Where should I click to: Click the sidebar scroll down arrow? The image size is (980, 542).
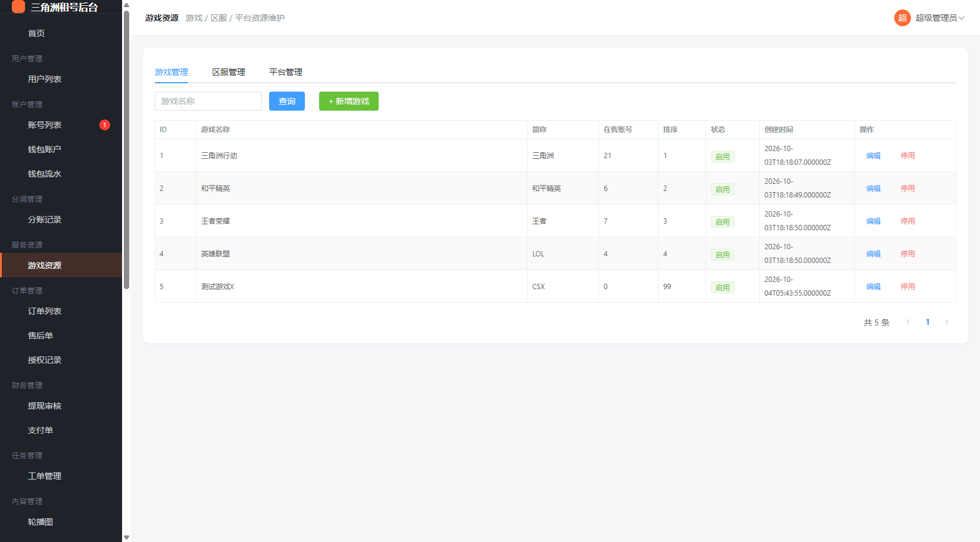click(x=126, y=537)
